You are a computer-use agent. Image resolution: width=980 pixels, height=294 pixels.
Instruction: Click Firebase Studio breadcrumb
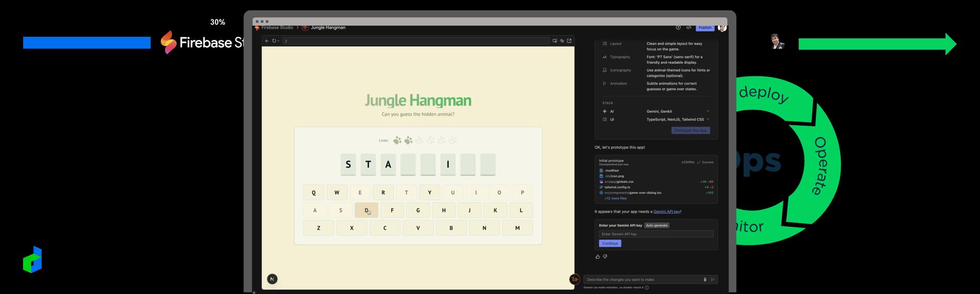tap(277, 28)
